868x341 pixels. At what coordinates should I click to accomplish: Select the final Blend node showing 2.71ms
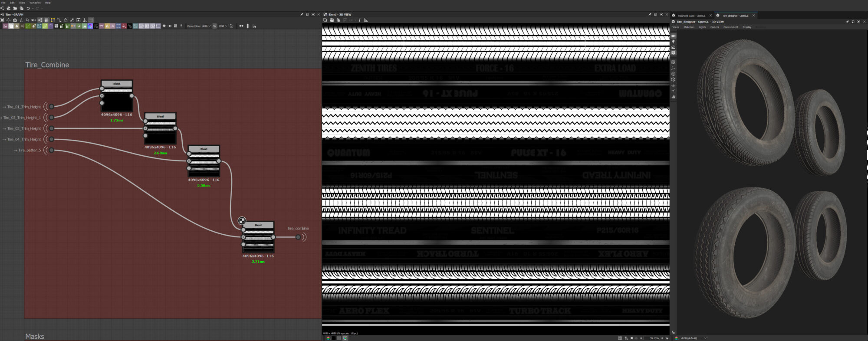pyautogui.click(x=258, y=237)
